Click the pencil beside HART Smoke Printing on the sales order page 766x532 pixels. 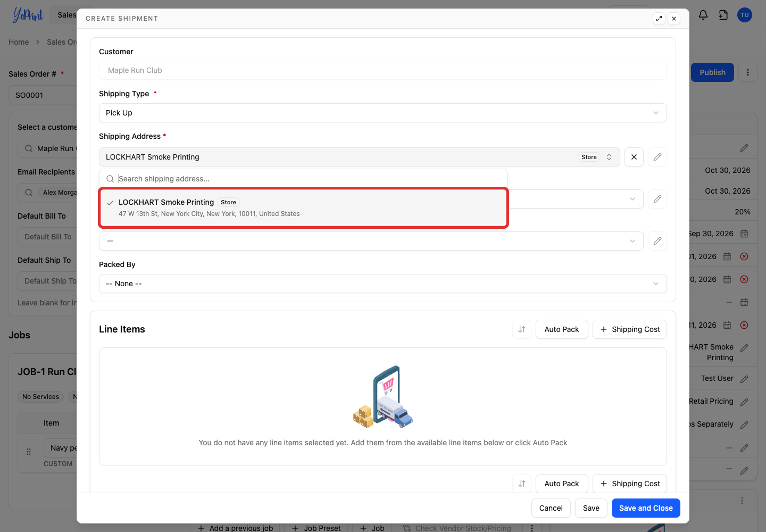point(744,347)
